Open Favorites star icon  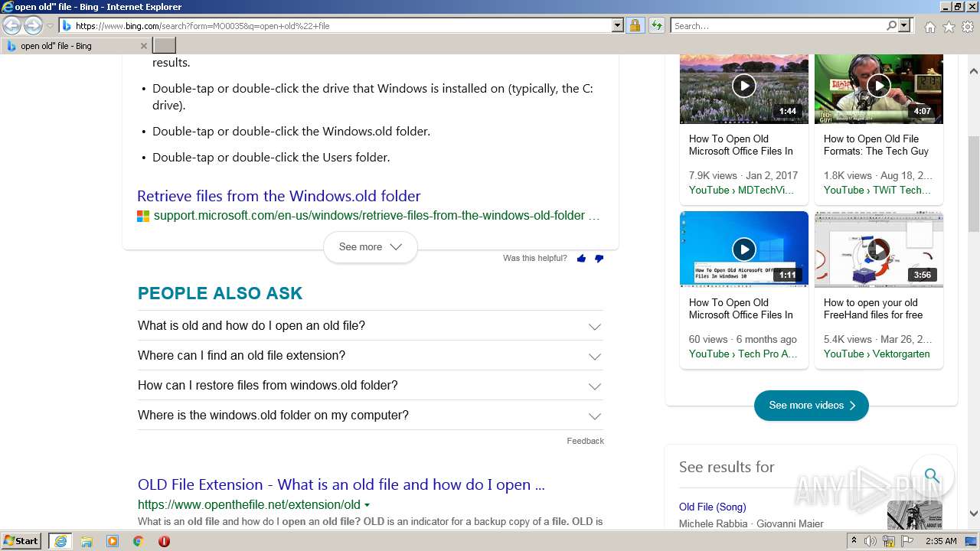click(949, 27)
